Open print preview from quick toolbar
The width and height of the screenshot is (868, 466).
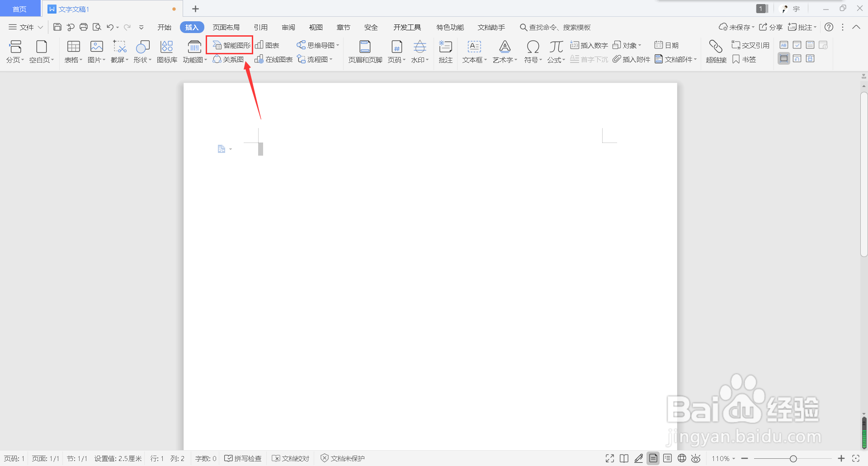coord(97,27)
